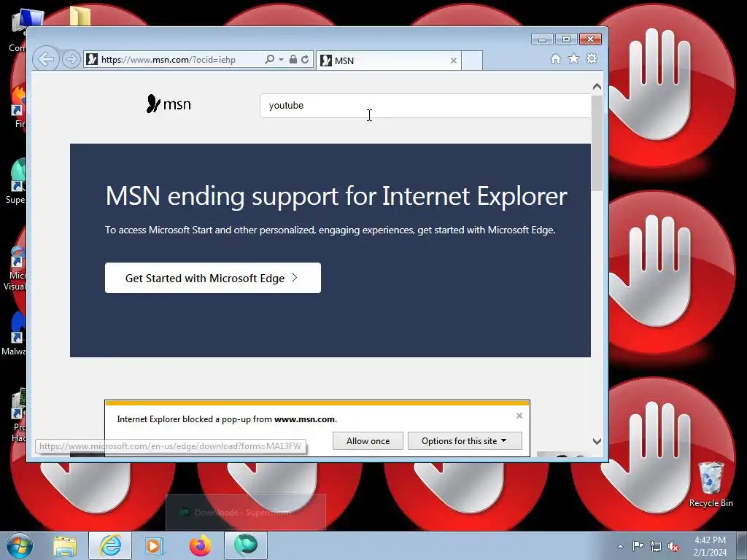Close the MSN tab with its X
The height and width of the screenshot is (560, 747).
tap(454, 61)
